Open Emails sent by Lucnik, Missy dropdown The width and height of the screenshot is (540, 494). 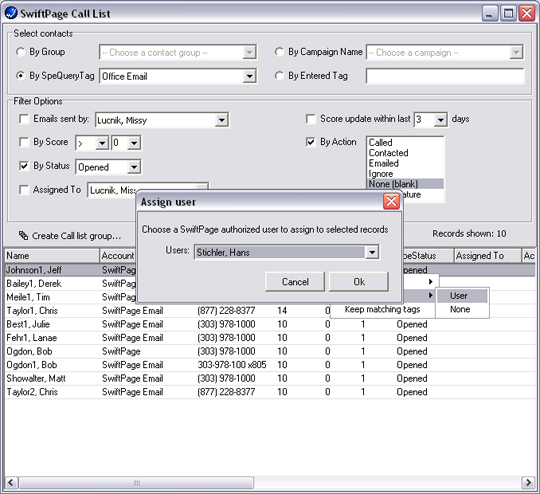click(x=221, y=120)
